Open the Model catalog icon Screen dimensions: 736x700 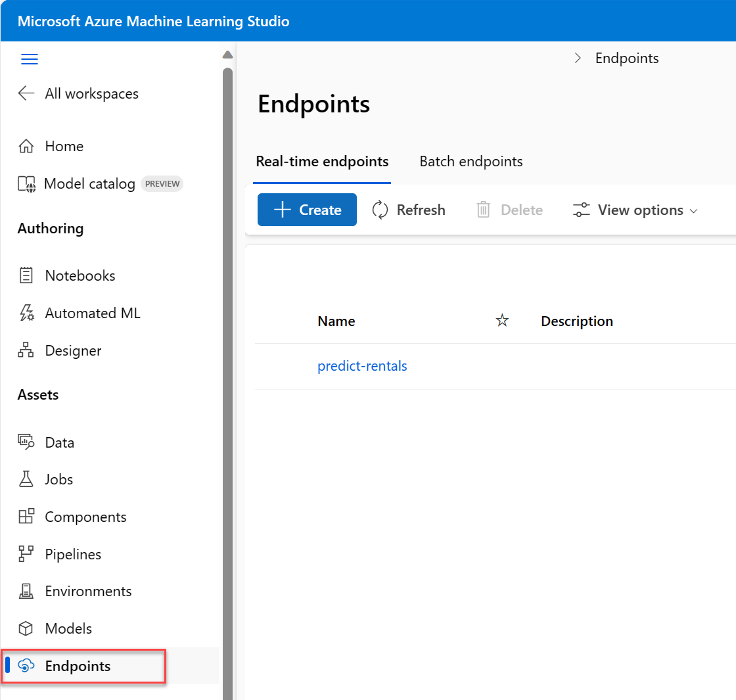pos(26,184)
